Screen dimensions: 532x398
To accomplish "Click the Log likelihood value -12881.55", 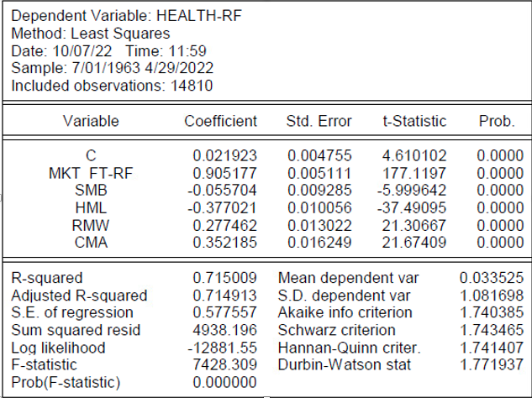I will 222,348.
